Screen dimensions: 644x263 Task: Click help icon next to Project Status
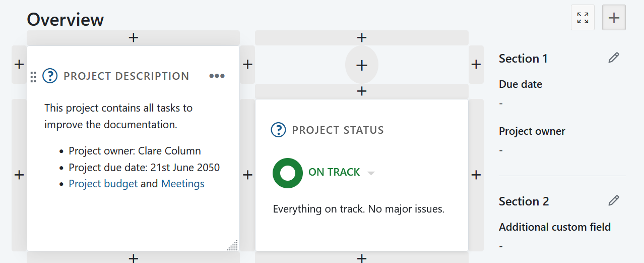(278, 130)
